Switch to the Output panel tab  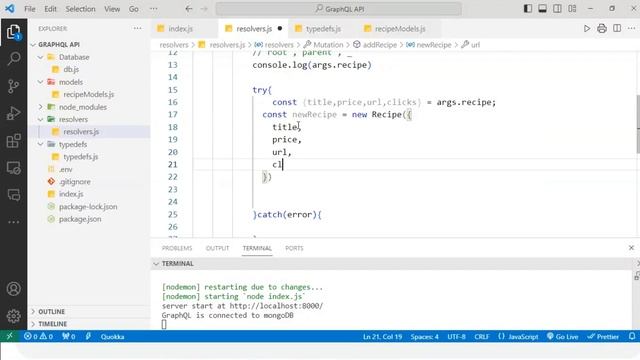tap(218, 248)
